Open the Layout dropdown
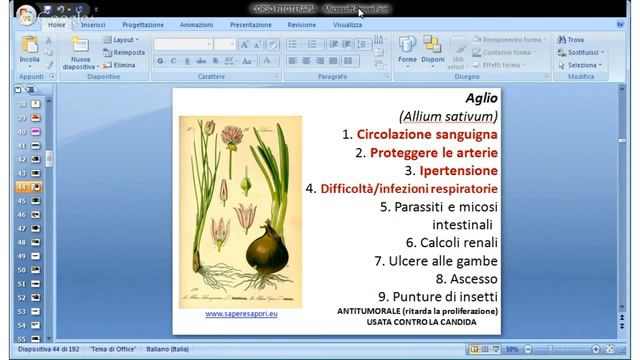 (121, 40)
